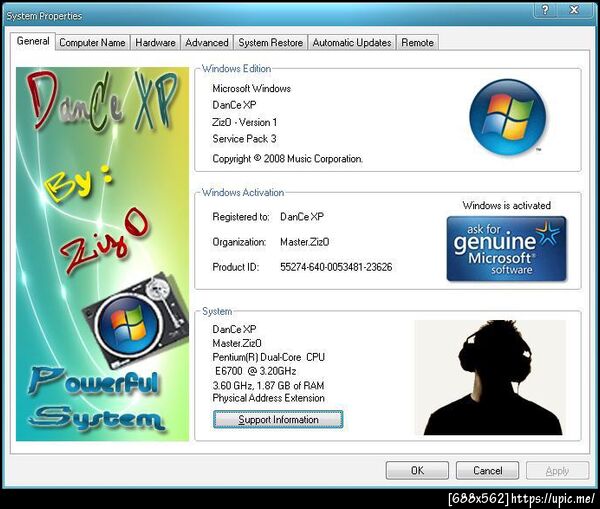This screenshot has width=600, height=509.
Task: Confirm with the OK button
Action: pos(417,470)
